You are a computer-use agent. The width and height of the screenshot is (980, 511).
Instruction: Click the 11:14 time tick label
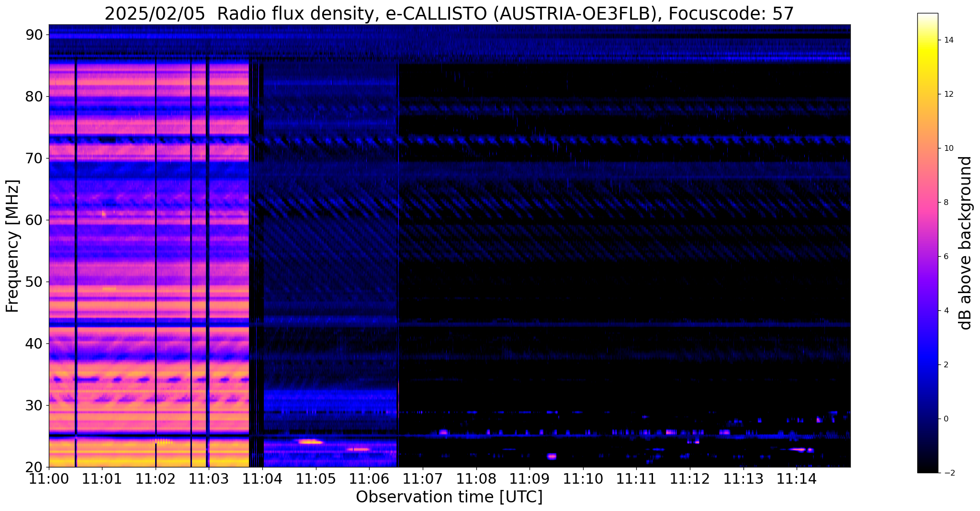[x=797, y=478]
